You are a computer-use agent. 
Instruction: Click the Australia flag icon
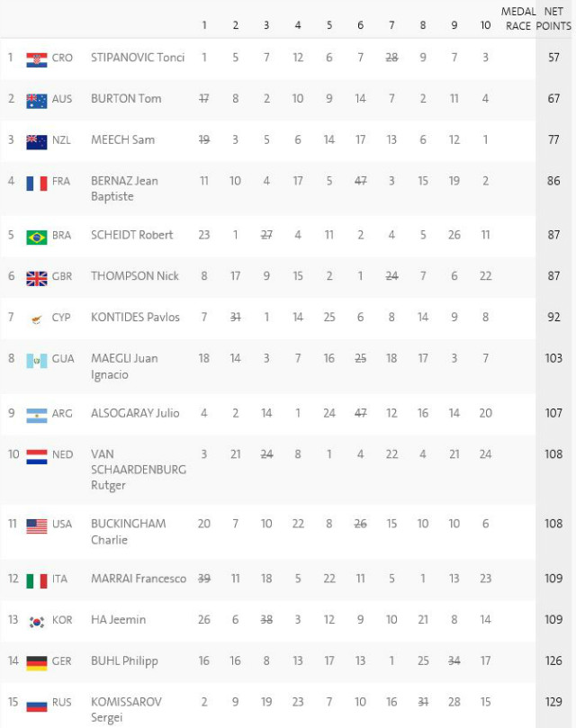[x=37, y=101]
